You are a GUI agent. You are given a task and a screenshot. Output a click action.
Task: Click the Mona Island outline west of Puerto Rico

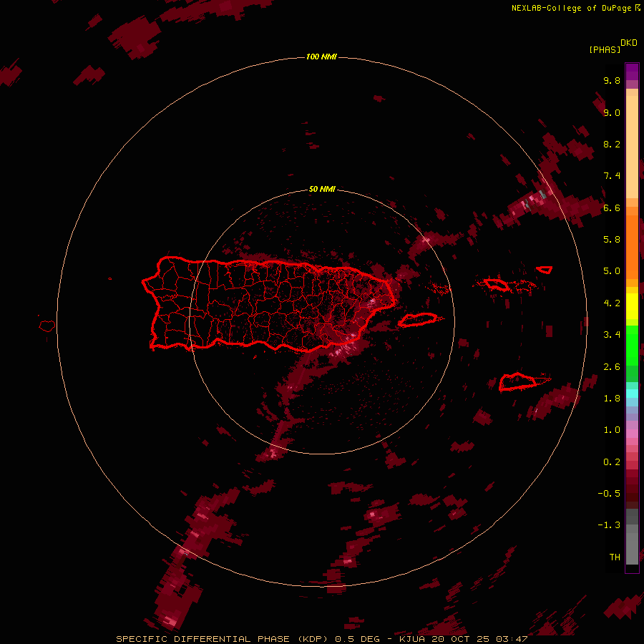click(47, 326)
